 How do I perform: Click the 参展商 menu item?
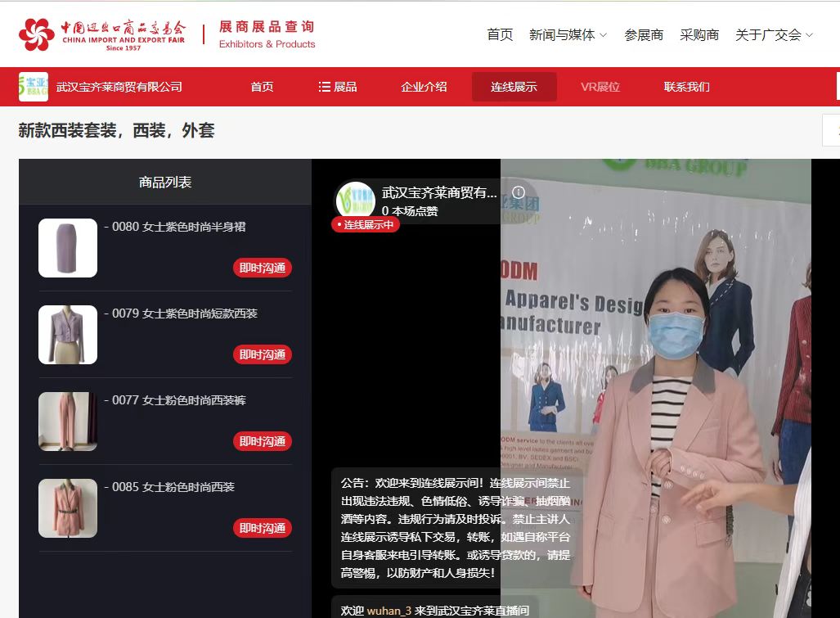[x=644, y=35]
